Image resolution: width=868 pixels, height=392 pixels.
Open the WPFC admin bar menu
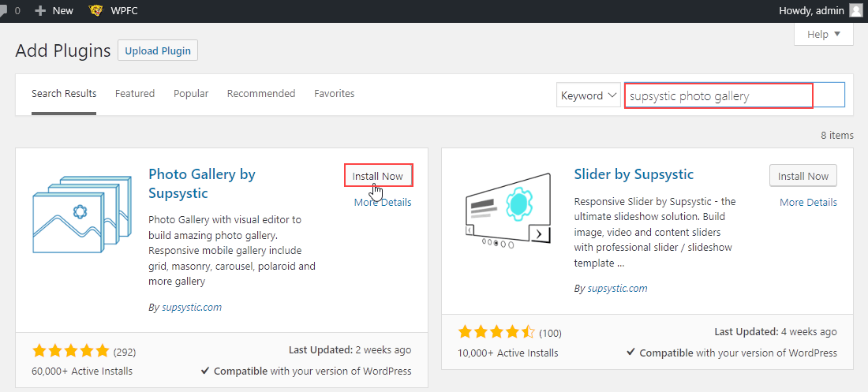pos(124,10)
